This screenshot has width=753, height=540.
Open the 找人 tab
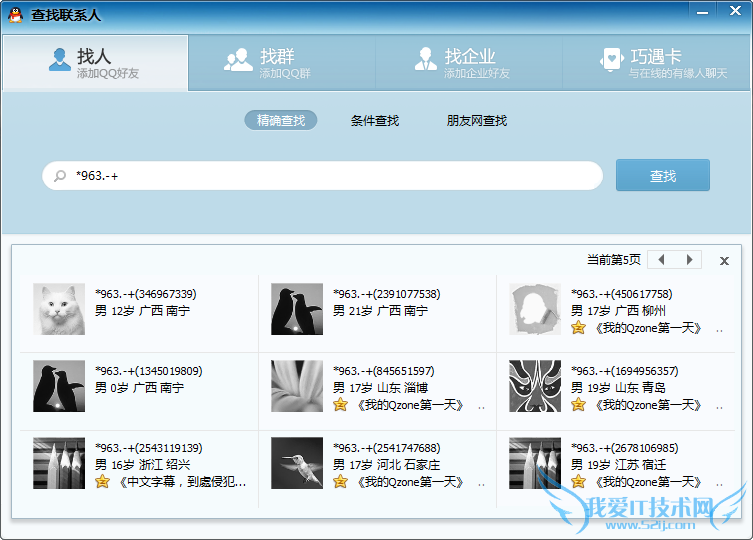95,62
